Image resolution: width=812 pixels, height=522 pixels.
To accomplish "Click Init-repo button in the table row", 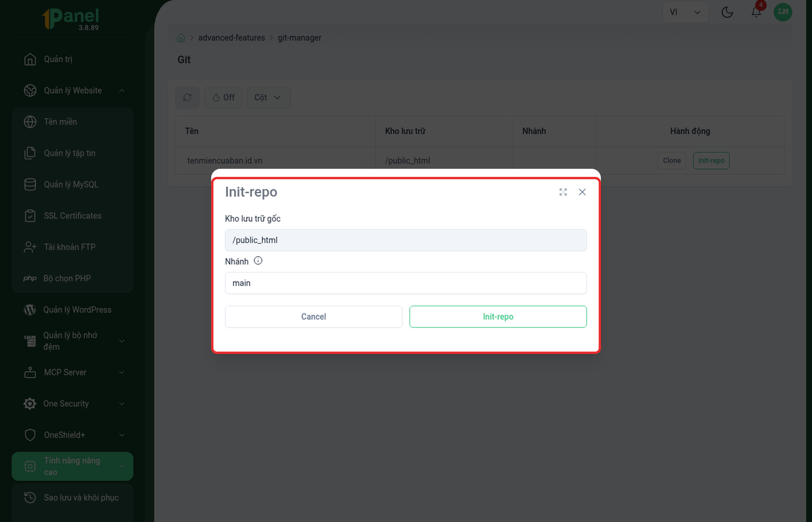I will point(711,161).
